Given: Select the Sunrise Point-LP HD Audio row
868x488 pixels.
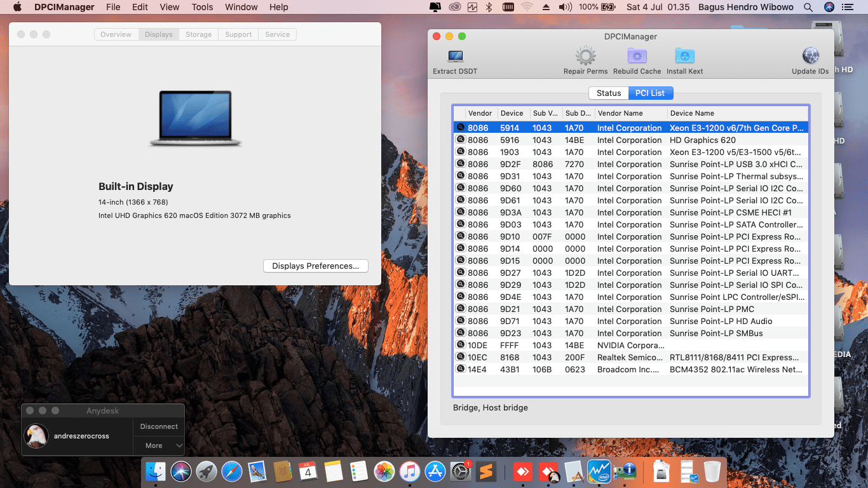Looking at the screenshot, I should click(630, 321).
